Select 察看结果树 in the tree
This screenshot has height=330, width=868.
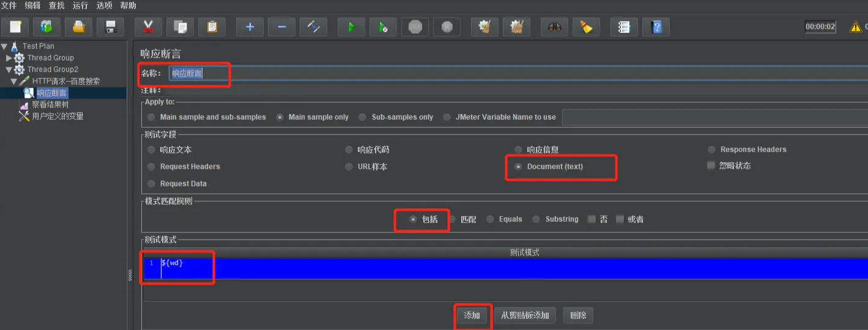click(50, 105)
